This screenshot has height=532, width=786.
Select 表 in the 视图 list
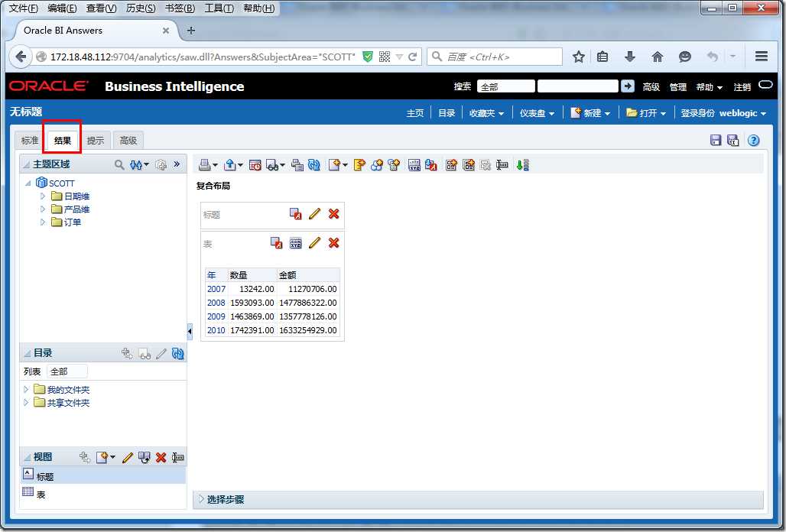tap(102, 494)
